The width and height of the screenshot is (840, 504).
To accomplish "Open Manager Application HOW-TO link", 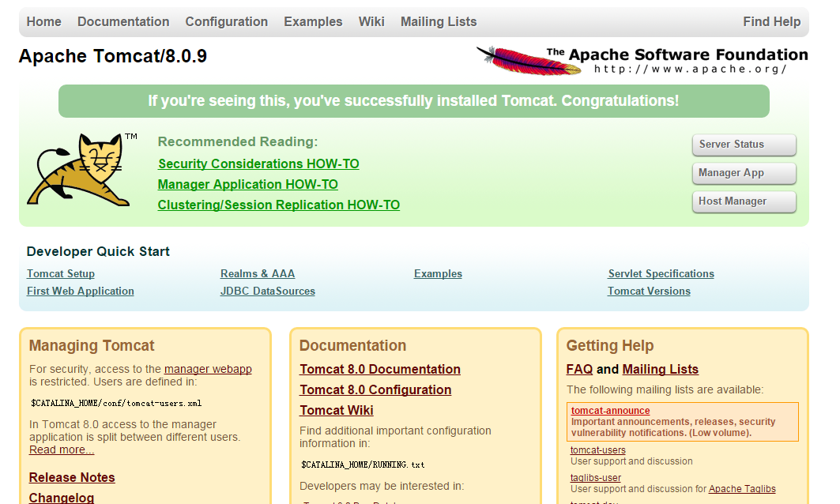I will [x=248, y=184].
